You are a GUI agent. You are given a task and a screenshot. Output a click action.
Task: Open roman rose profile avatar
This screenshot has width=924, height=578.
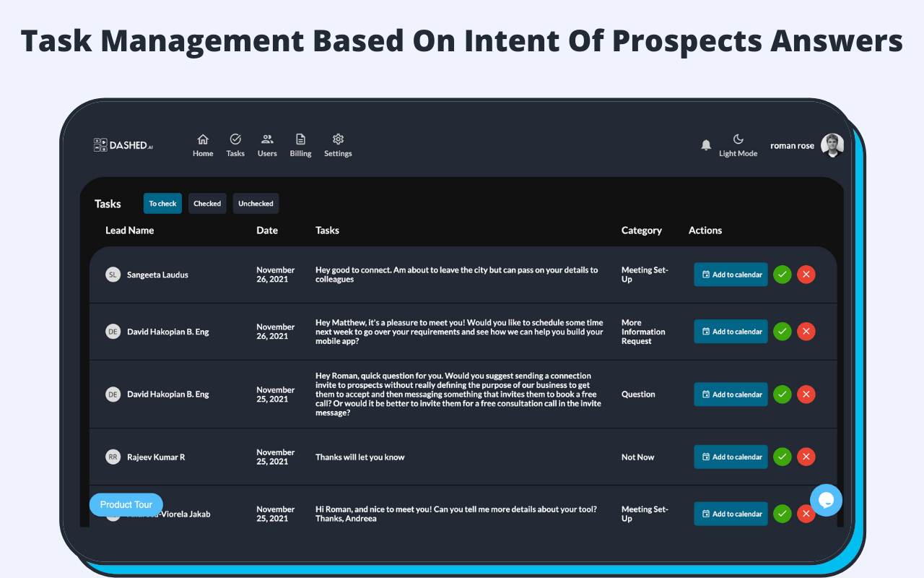click(x=832, y=145)
